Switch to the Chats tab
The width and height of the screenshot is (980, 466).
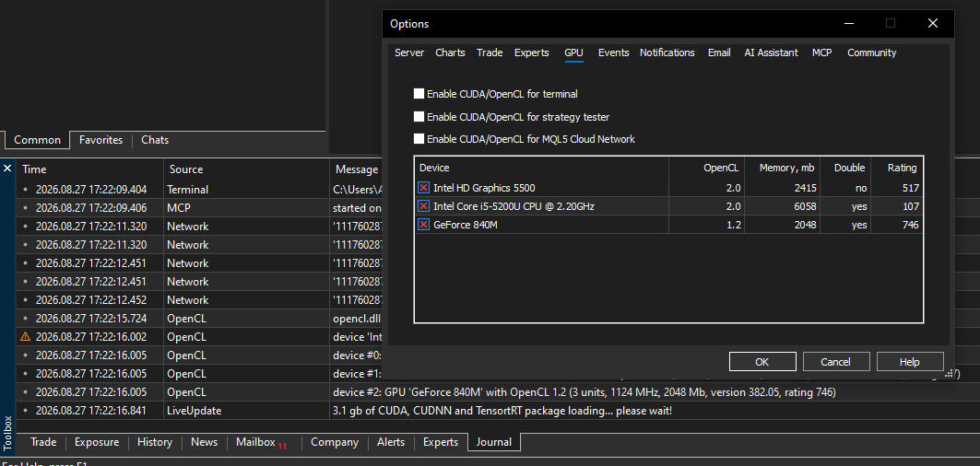pos(154,140)
